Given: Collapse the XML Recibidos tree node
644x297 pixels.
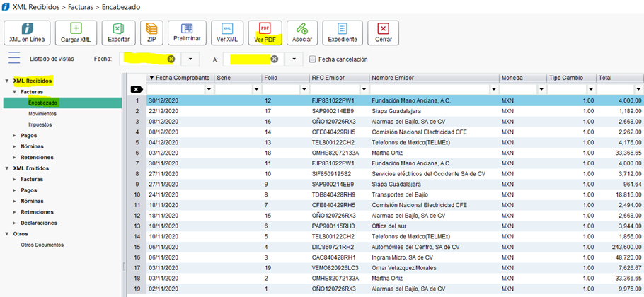Looking at the screenshot, I should pyautogui.click(x=7, y=81).
